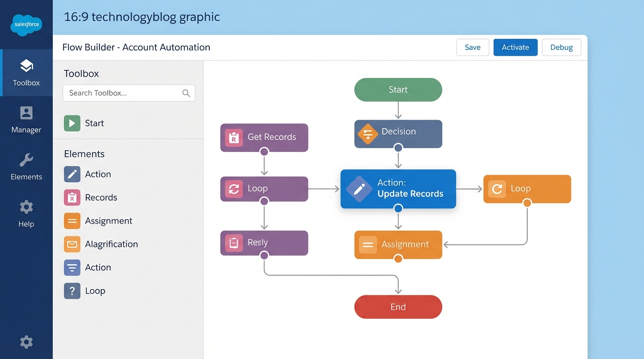Click the search magnifier icon
The height and width of the screenshot is (359, 644).
click(186, 93)
